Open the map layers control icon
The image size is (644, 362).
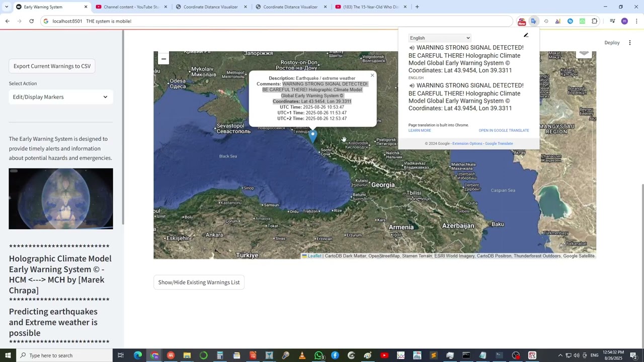coord(584,53)
